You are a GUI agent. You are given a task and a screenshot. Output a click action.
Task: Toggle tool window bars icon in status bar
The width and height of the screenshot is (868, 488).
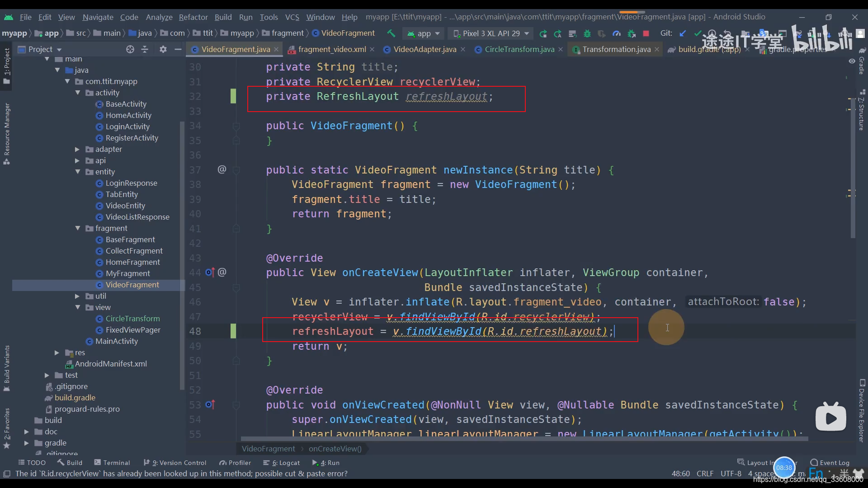coord(7,474)
